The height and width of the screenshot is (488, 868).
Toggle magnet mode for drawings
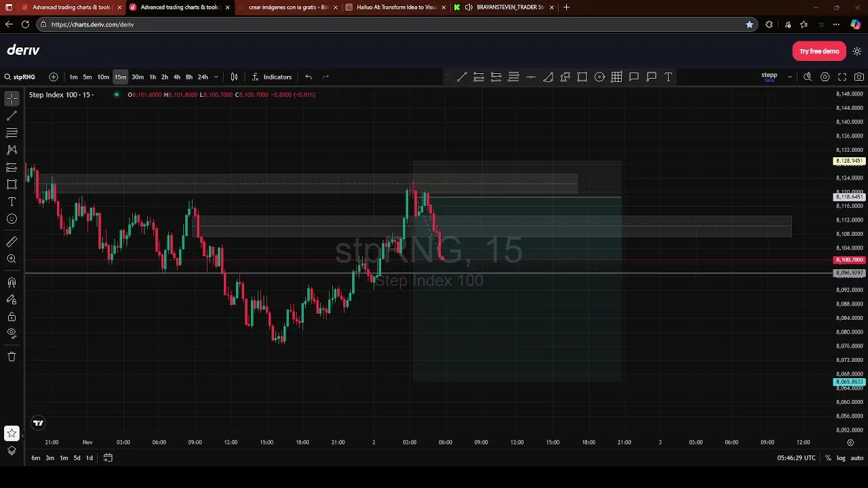click(x=12, y=282)
